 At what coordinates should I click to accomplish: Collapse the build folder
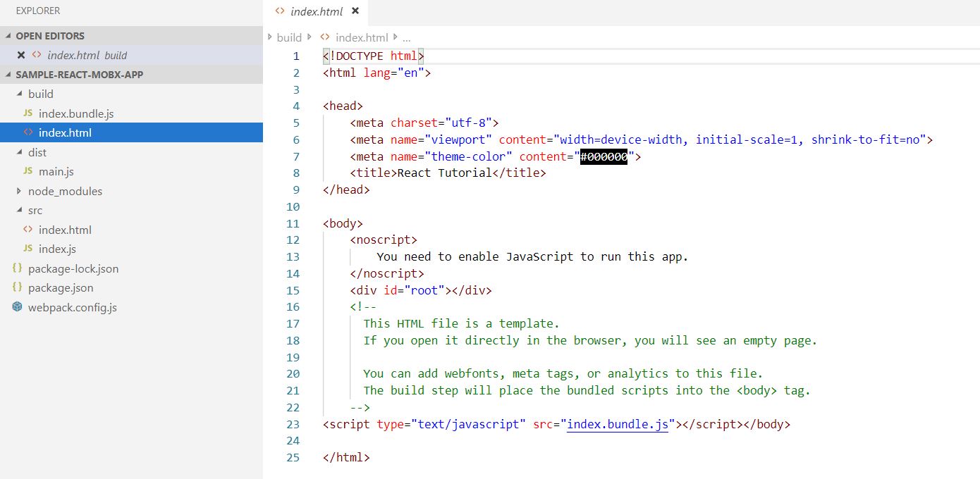point(19,94)
